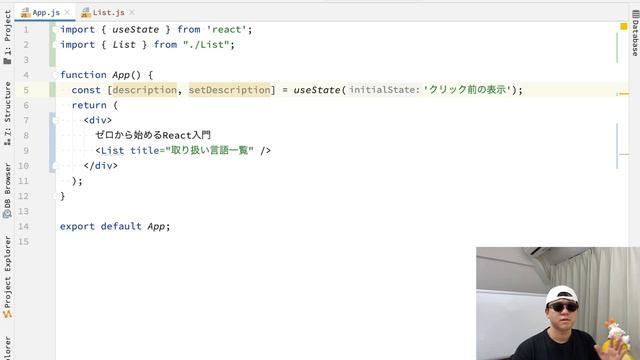Screen dimensions: 640x360
Task: Click fold end marker at line 12
Action: (x=55, y=196)
